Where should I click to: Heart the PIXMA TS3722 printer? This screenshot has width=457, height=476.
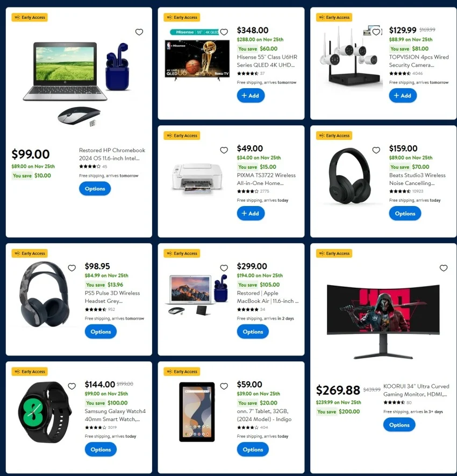tap(224, 150)
